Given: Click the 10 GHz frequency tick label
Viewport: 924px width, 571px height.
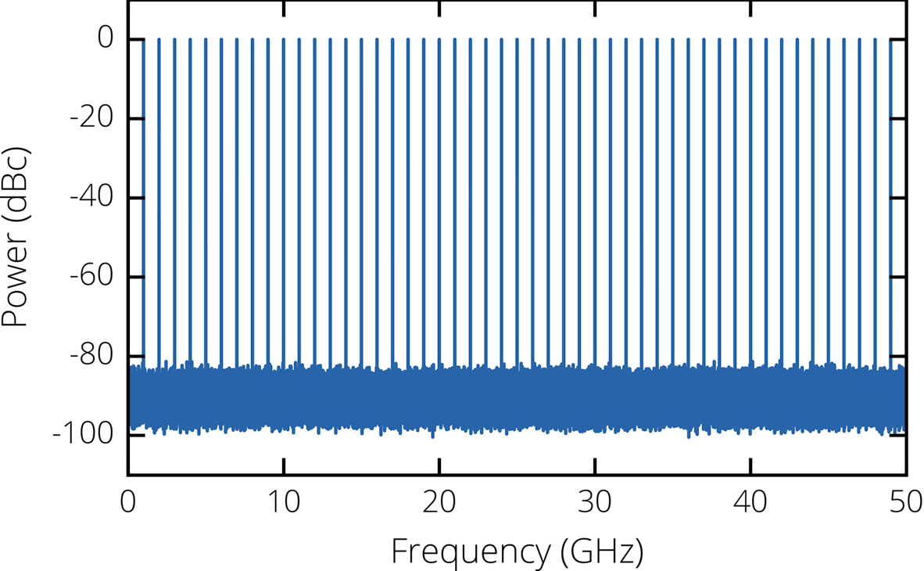Looking at the screenshot, I should point(284,501).
